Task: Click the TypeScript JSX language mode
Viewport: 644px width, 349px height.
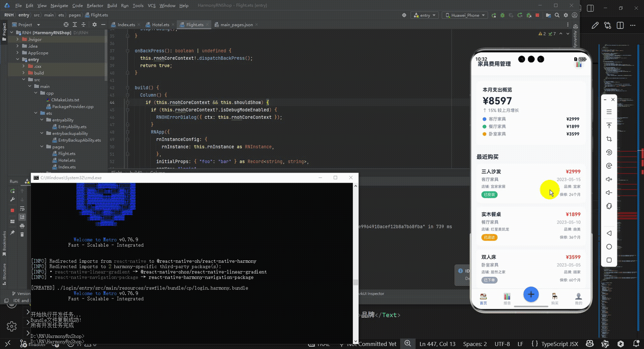Action: pyautogui.click(x=560, y=344)
